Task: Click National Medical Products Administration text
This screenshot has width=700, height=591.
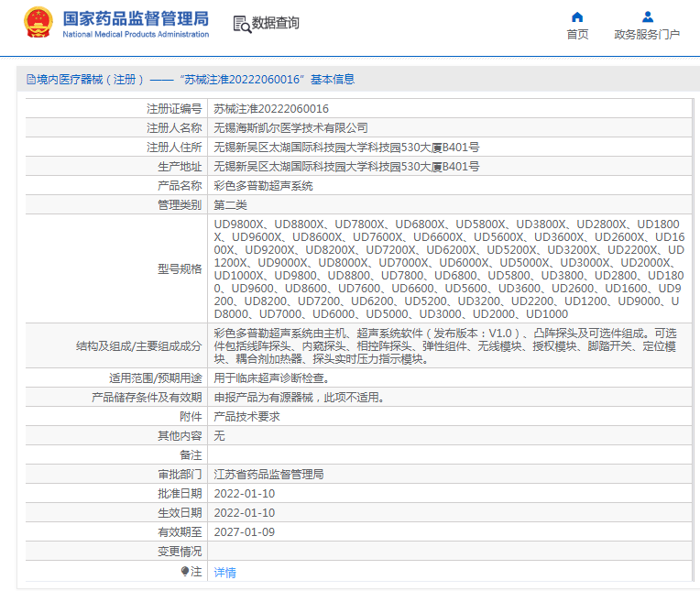Action: (136, 35)
